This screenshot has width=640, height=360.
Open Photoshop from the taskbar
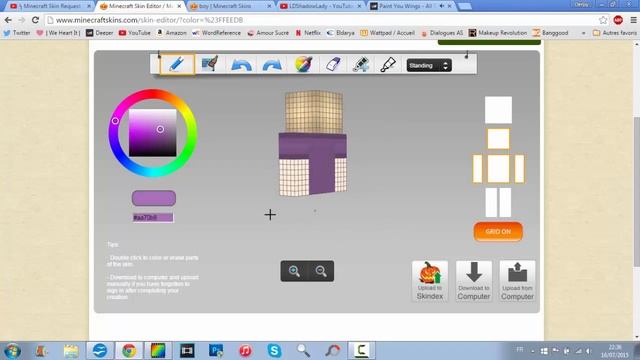coord(216,351)
